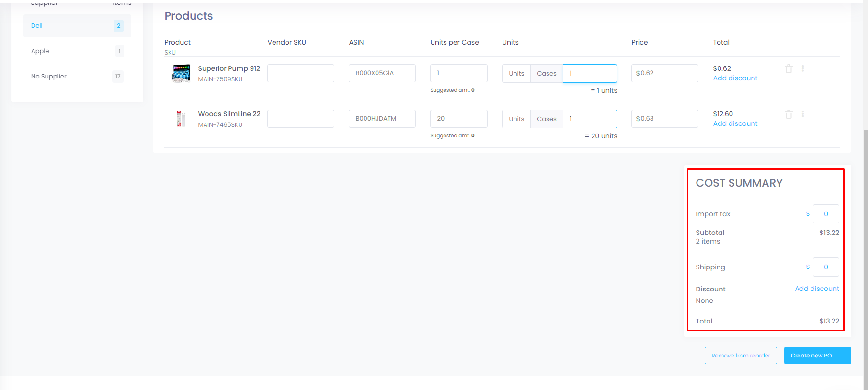Switch Woods SlimLine 22 quantity to Units

(x=516, y=119)
